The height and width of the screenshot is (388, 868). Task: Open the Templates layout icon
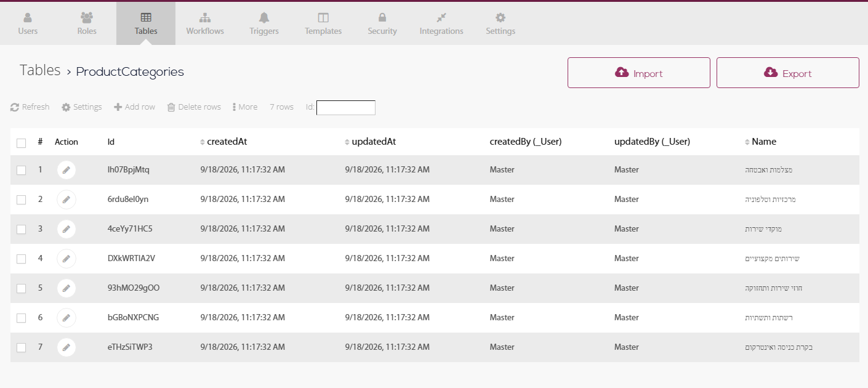323,17
